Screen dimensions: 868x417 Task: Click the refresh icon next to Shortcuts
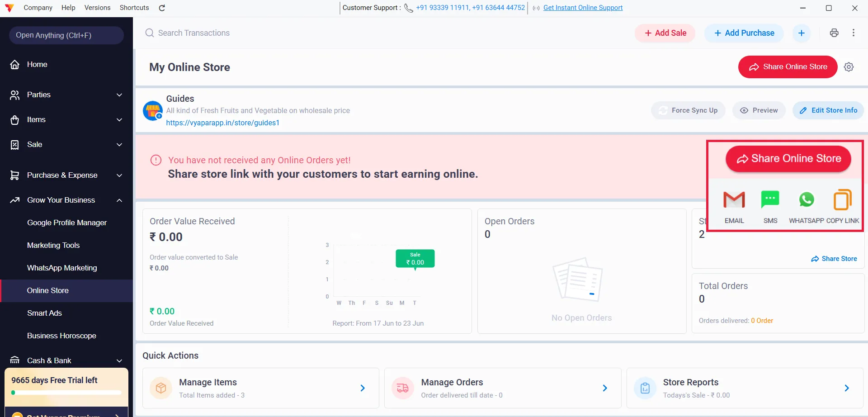(x=162, y=8)
